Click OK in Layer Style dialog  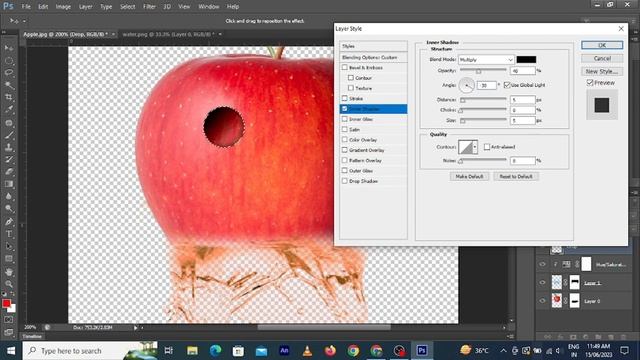pos(602,45)
